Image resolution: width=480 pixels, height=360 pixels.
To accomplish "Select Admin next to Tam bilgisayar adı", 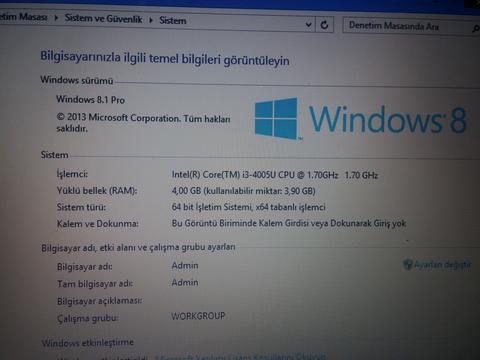I will (x=185, y=283).
